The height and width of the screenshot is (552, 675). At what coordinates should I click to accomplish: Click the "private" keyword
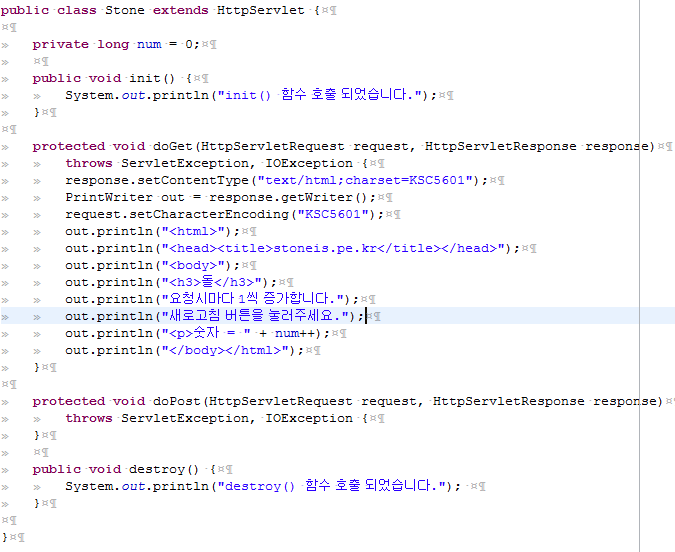pyautogui.click(x=60, y=44)
